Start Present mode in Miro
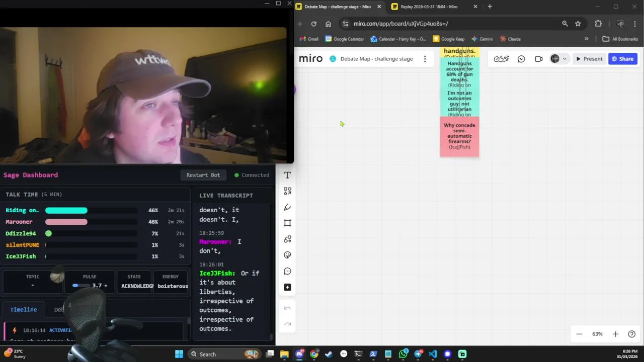Viewport: 644px width, 362px height. click(x=589, y=59)
